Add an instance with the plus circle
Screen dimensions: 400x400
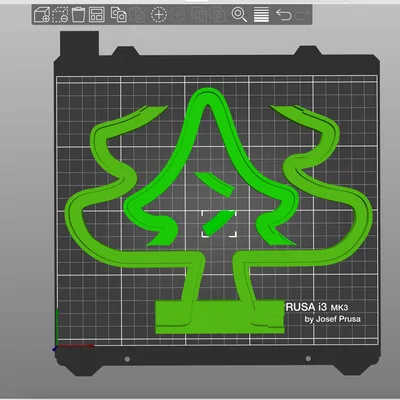[159, 15]
